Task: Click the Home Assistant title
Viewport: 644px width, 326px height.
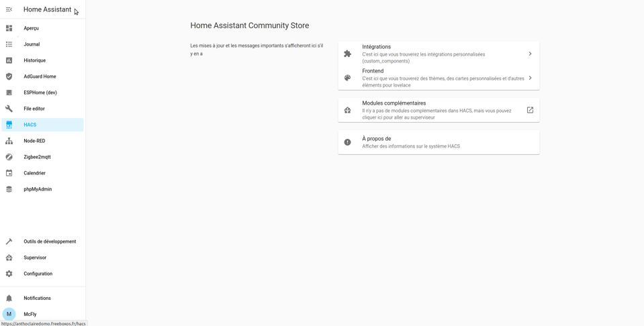Action: pos(47,9)
